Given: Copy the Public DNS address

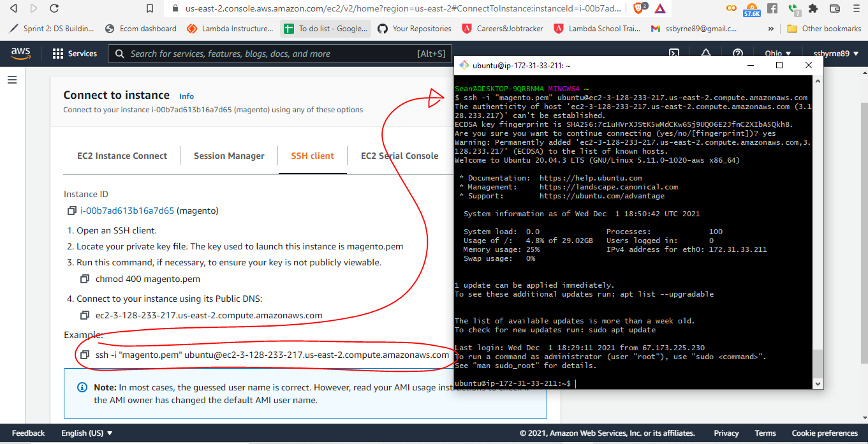Looking at the screenshot, I should coord(84,315).
